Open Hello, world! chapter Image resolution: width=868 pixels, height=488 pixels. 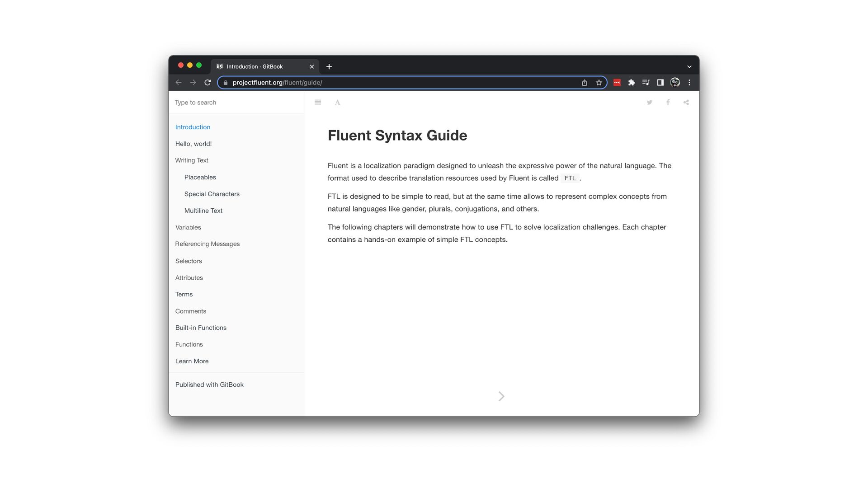pyautogui.click(x=193, y=144)
